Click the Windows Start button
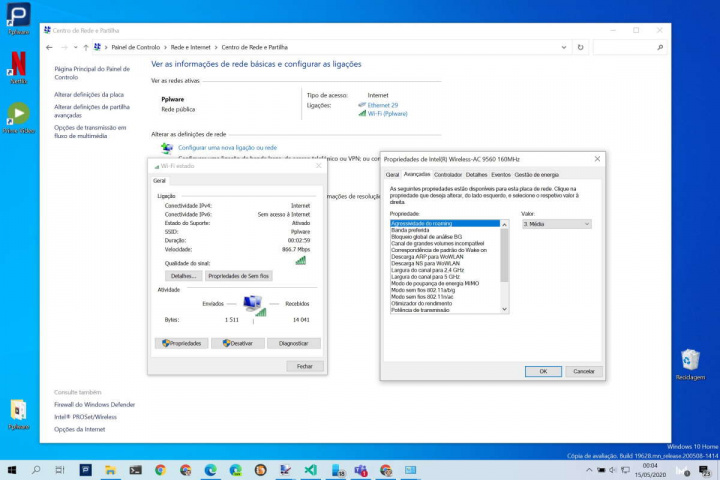Image resolution: width=720 pixels, height=480 pixels. point(12,469)
